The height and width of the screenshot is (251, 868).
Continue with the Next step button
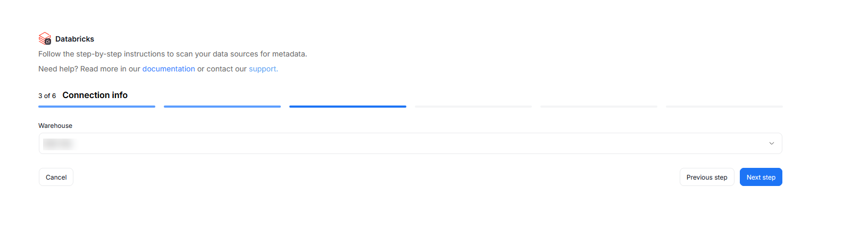coord(761,177)
